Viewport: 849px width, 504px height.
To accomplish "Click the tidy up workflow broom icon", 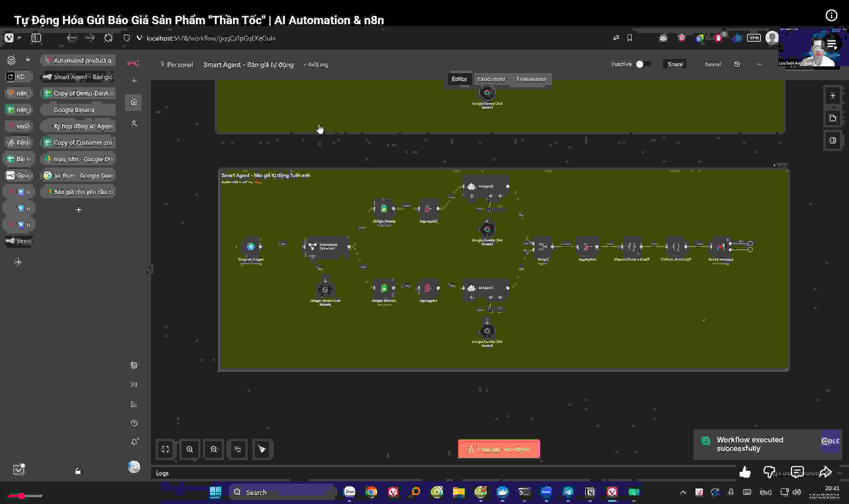I will (x=262, y=449).
